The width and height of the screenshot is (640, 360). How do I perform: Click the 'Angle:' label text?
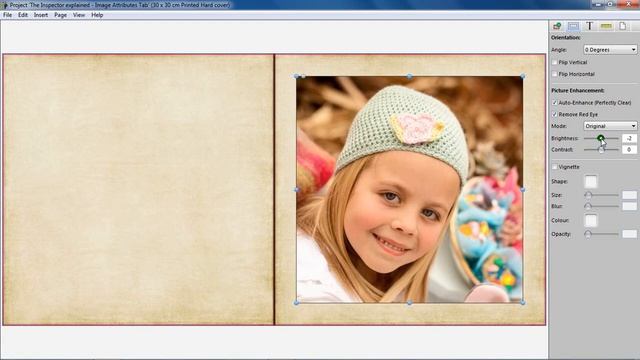559,50
